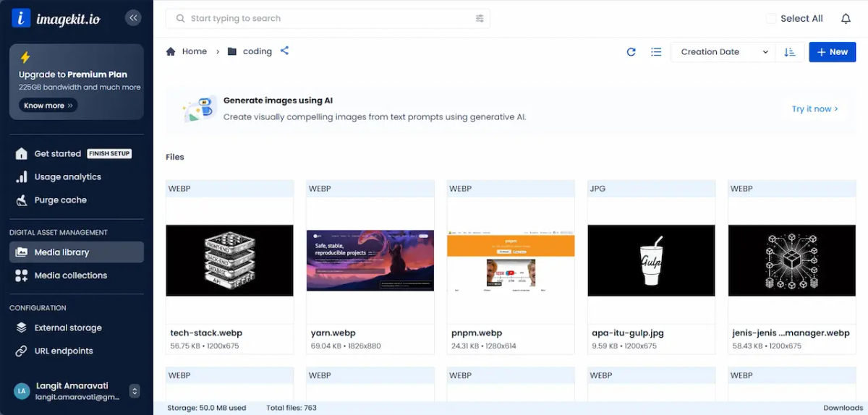Click the yarn.webp file name

tap(333, 333)
